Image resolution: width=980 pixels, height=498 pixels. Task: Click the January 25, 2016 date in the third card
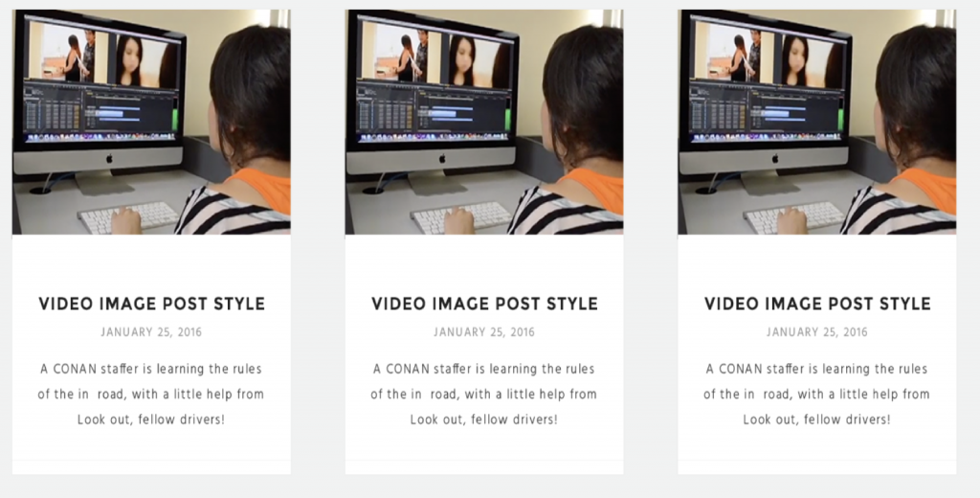pos(817,332)
